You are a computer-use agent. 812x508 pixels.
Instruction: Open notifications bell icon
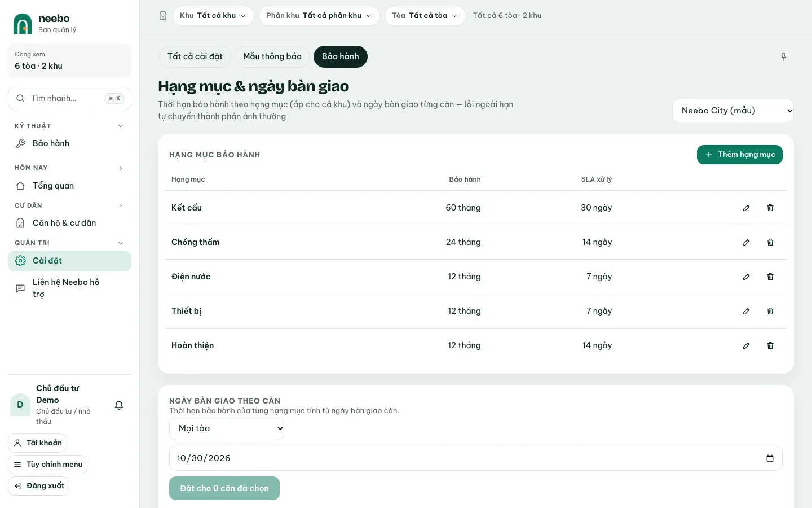click(x=119, y=405)
